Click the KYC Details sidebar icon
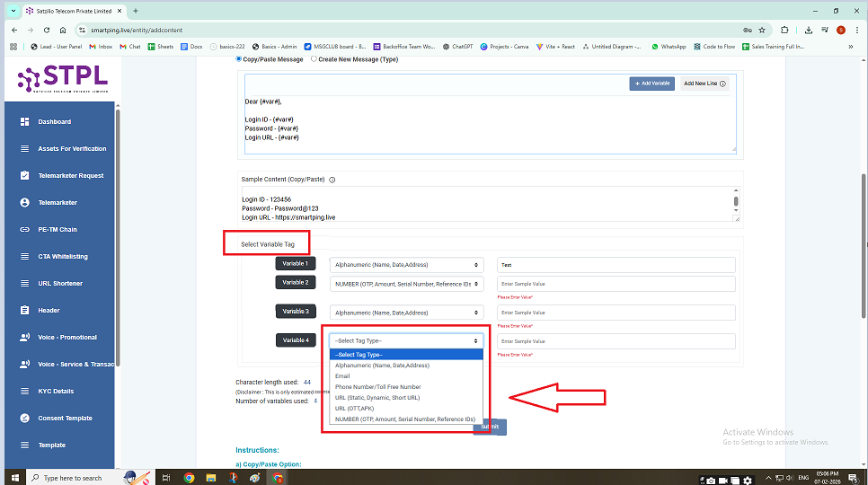 [25, 392]
